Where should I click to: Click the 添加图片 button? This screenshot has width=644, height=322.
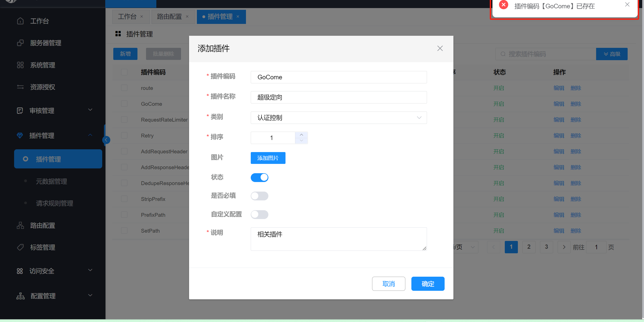click(x=268, y=158)
